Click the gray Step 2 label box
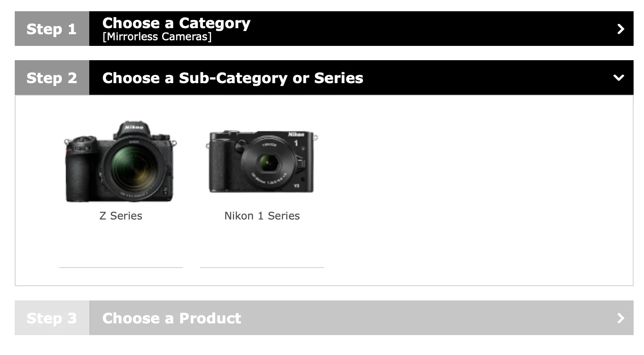Viewport: 644px width, 355px height. click(x=52, y=77)
